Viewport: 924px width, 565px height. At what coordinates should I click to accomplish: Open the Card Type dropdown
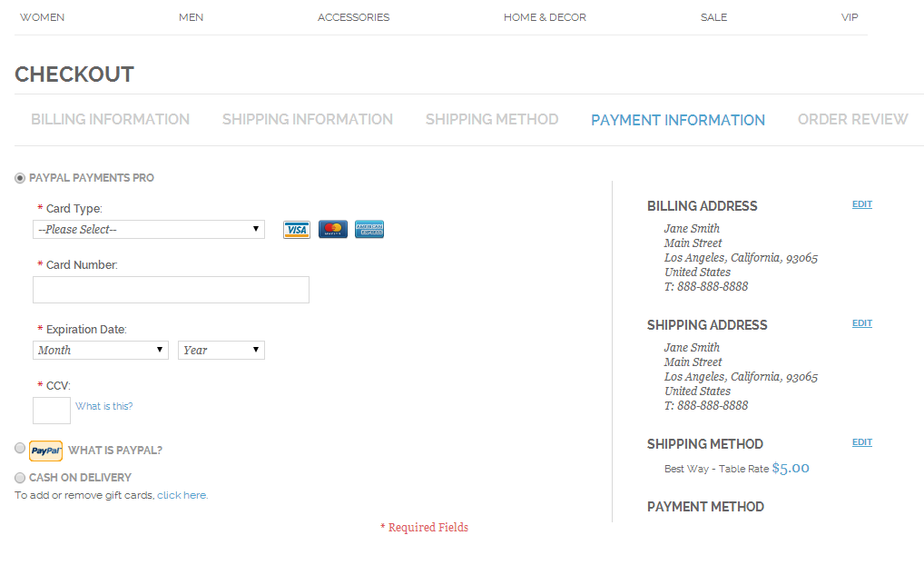pos(148,229)
